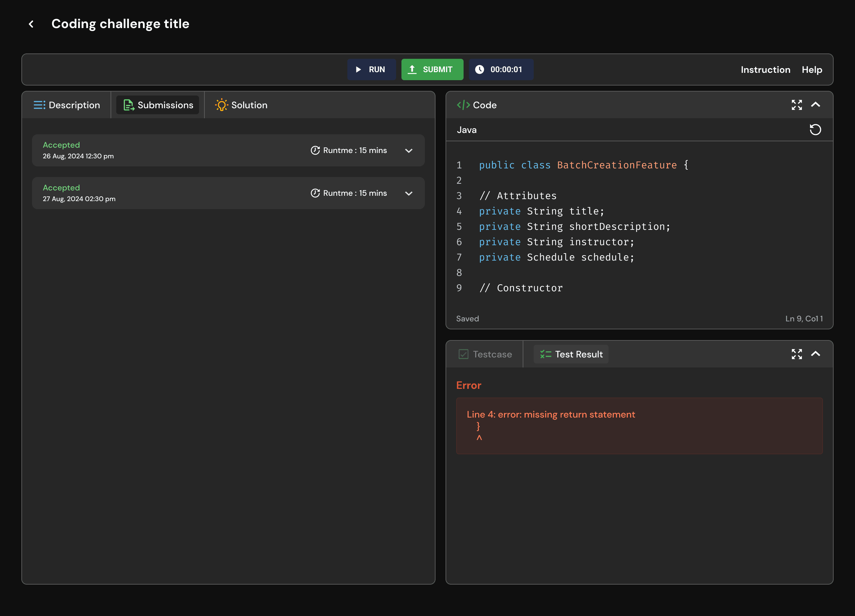The width and height of the screenshot is (855, 616).
Task: Switch to the Description tab
Action: [x=68, y=105]
